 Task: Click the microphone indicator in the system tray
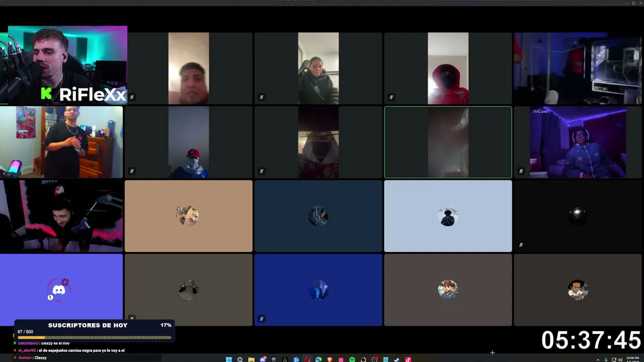click(x=606, y=359)
